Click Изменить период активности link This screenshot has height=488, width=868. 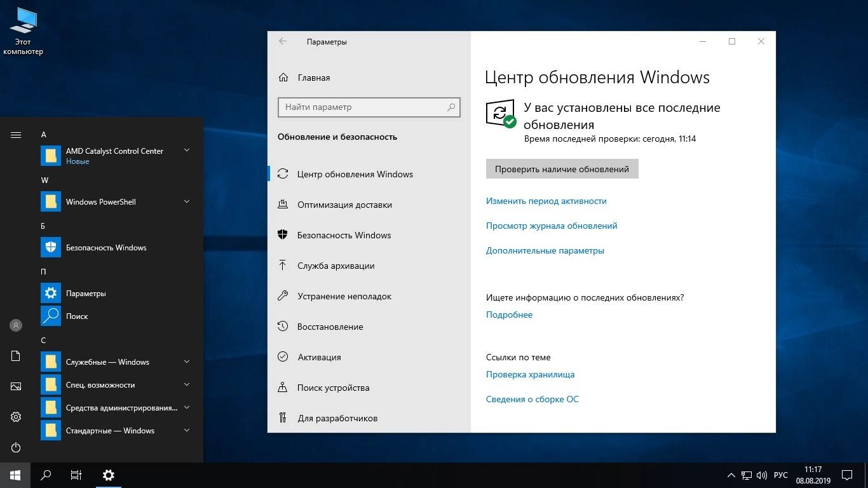pyautogui.click(x=546, y=201)
